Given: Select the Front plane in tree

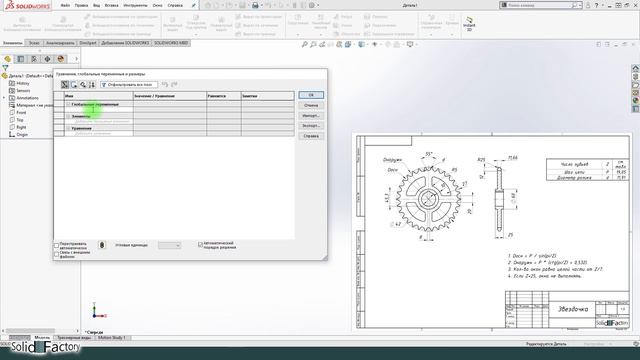Looking at the screenshot, I should click(x=18, y=113).
